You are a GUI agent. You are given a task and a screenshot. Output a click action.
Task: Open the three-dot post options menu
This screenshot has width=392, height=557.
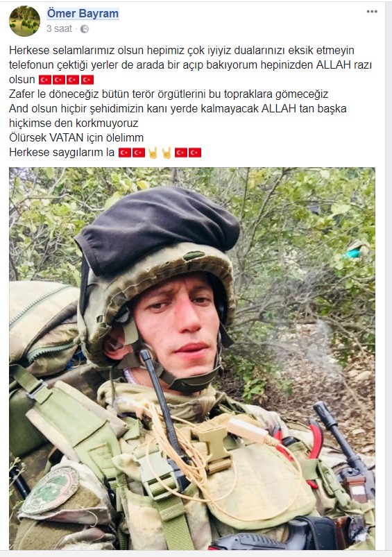click(372, 12)
